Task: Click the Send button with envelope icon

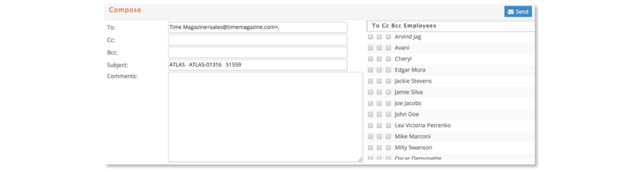Action: click(518, 12)
